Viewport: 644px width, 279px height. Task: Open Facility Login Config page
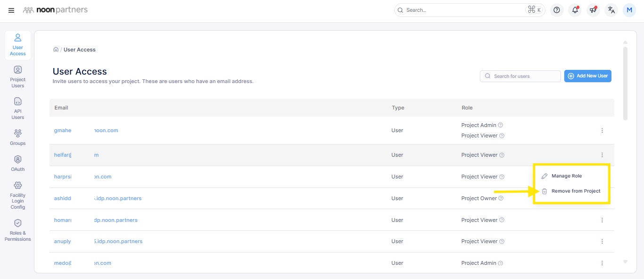pos(18,195)
